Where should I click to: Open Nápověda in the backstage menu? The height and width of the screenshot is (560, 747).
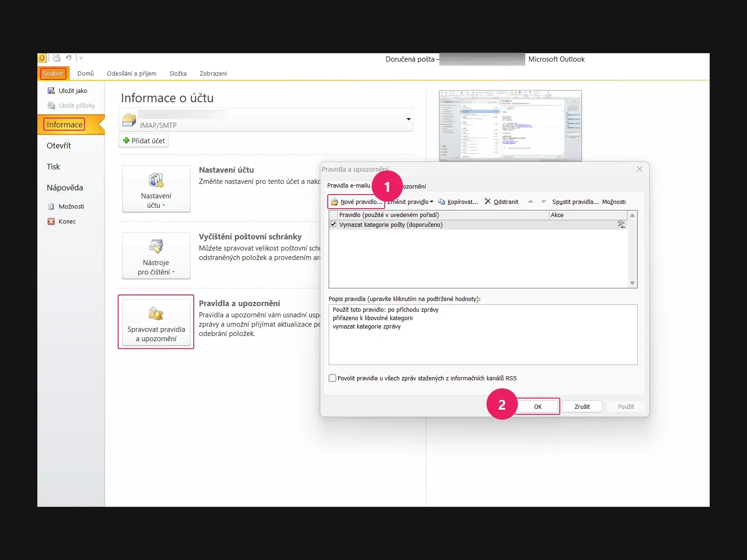(65, 188)
